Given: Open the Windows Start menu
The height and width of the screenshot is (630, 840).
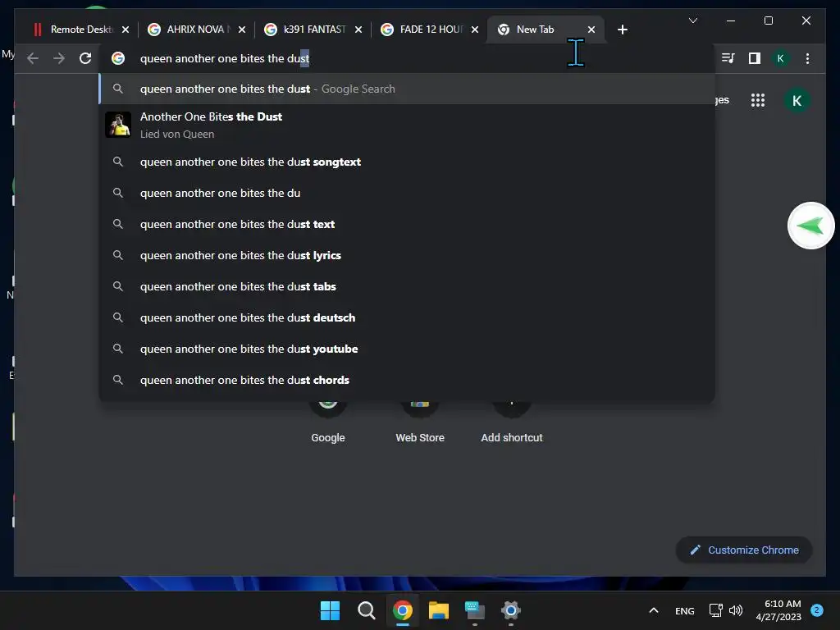Looking at the screenshot, I should pyautogui.click(x=330, y=610).
